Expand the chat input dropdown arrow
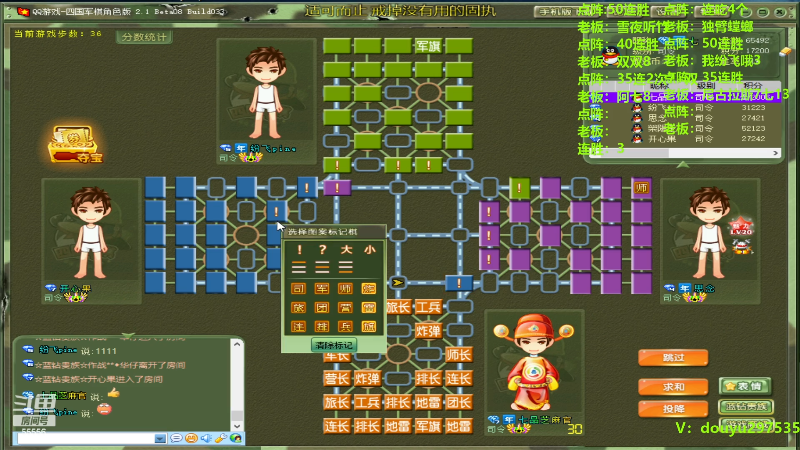Image resolution: width=800 pixels, height=450 pixels. tap(160, 439)
